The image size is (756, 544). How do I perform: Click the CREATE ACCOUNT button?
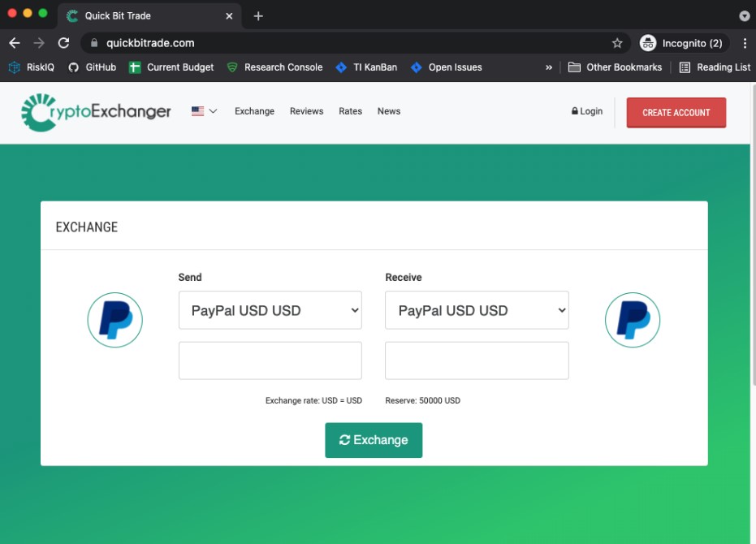click(676, 113)
